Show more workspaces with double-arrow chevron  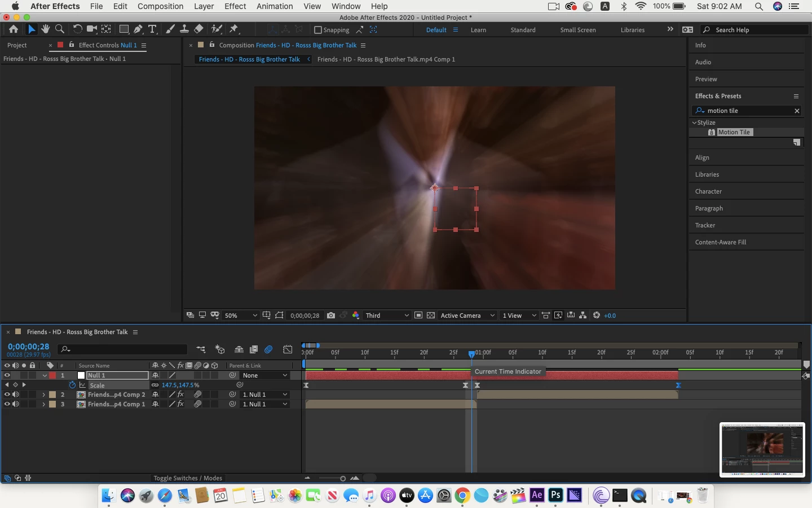670,29
